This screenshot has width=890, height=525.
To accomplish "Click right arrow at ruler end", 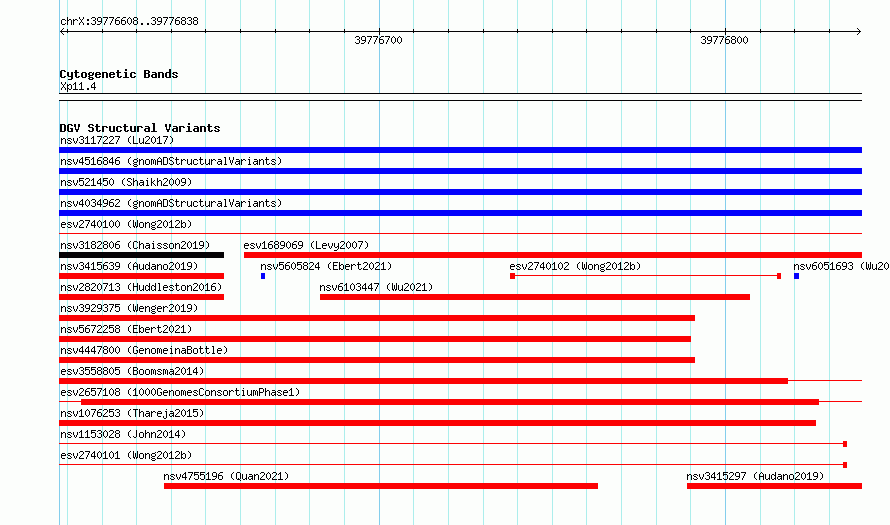I will (858, 32).
